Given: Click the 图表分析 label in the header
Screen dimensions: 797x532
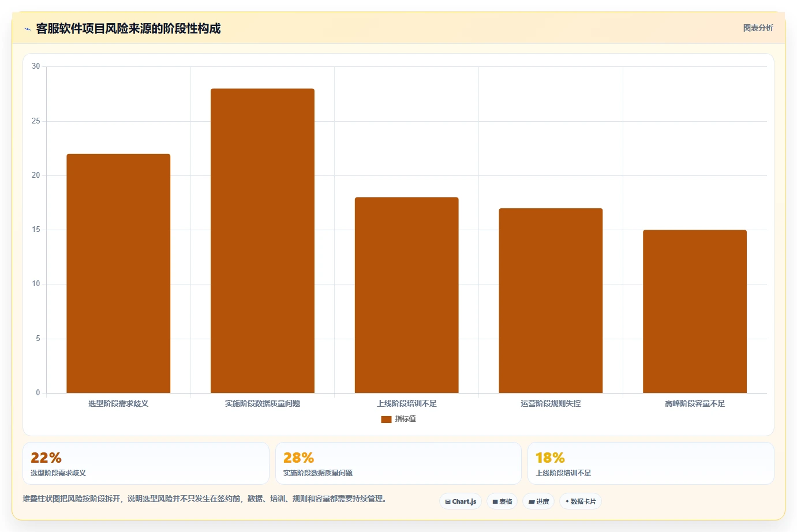Looking at the screenshot, I should coord(758,28).
